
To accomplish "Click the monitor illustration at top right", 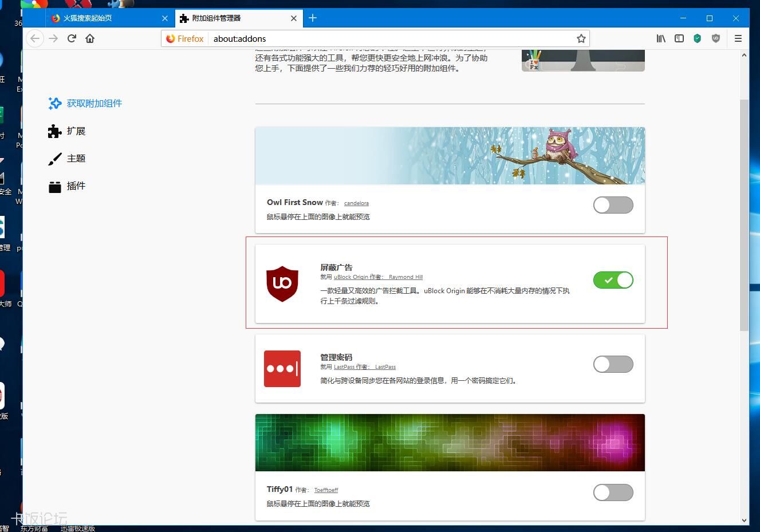I will click(x=583, y=60).
